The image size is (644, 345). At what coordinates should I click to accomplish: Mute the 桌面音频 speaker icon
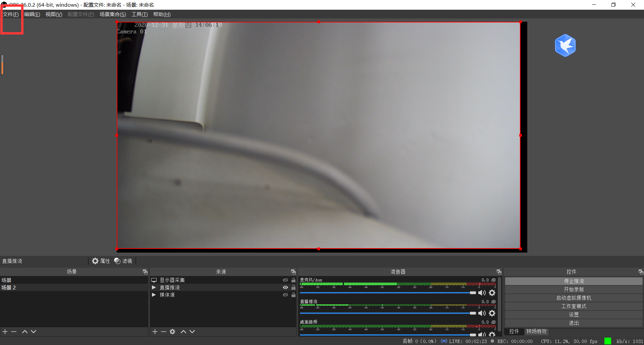pos(482,334)
